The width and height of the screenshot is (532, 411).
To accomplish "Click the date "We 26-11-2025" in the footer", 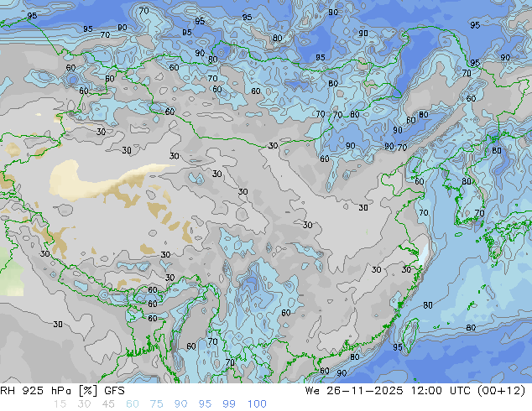I will click(354, 391).
